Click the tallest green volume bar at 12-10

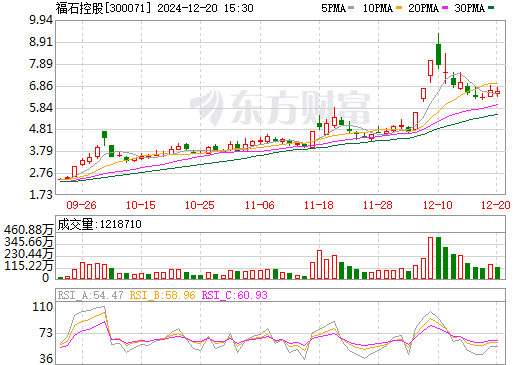[438, 258]
